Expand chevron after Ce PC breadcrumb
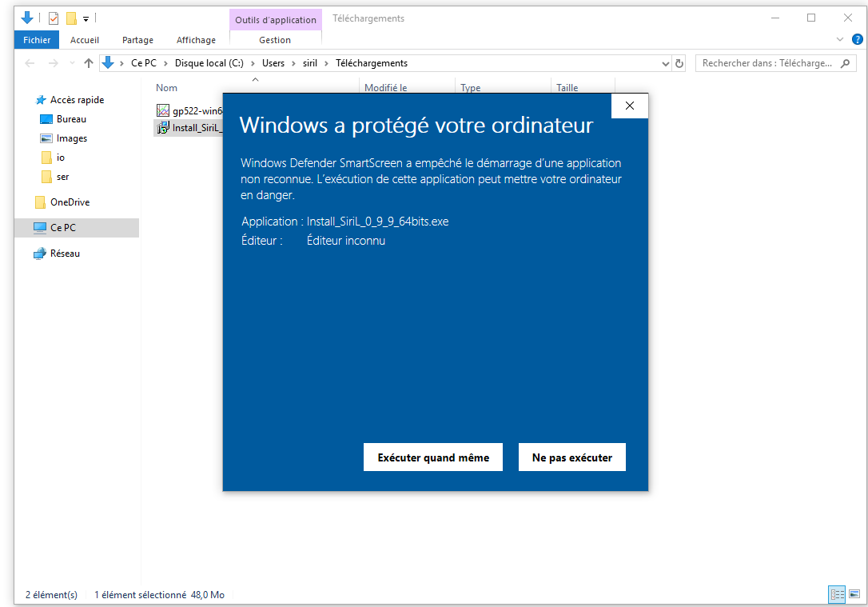The height and width of the screenshot is (607, 868). [165, 64]
